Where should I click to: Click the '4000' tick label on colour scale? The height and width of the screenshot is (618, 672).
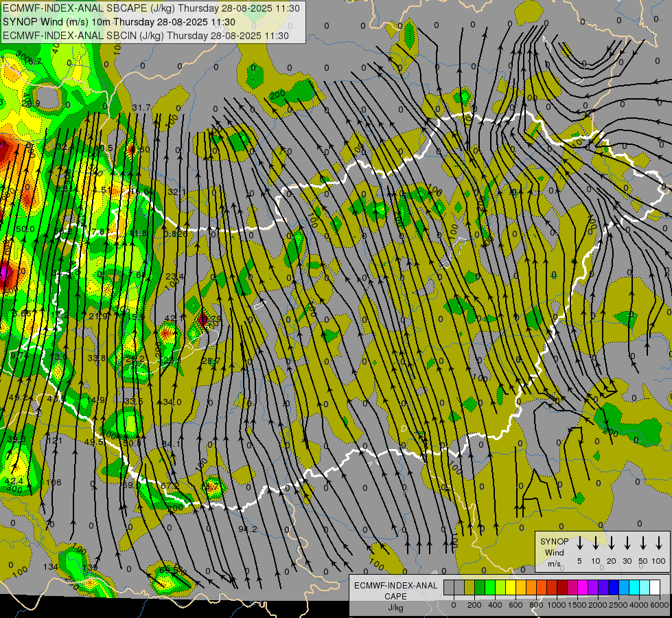[x=639, y=605]
